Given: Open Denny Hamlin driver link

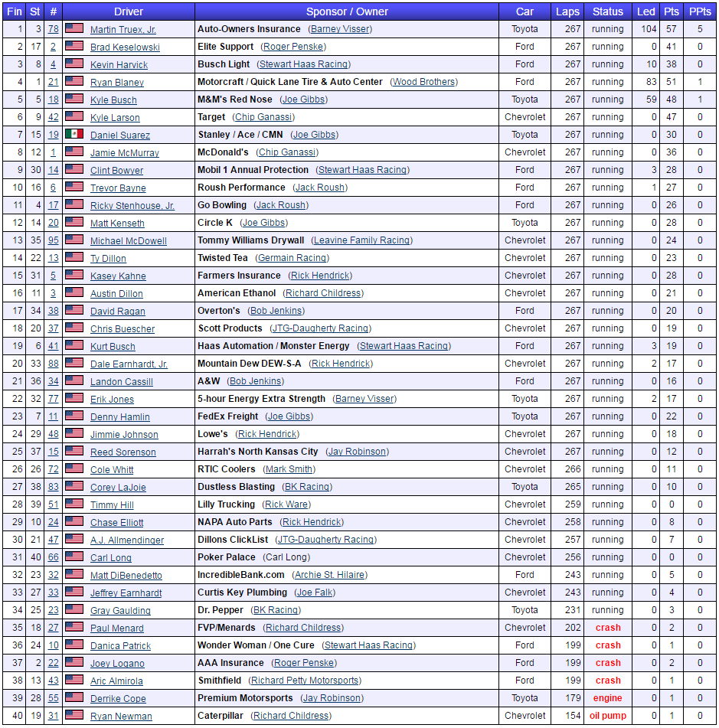Looking at the screenshot, I should pos(119,417).
